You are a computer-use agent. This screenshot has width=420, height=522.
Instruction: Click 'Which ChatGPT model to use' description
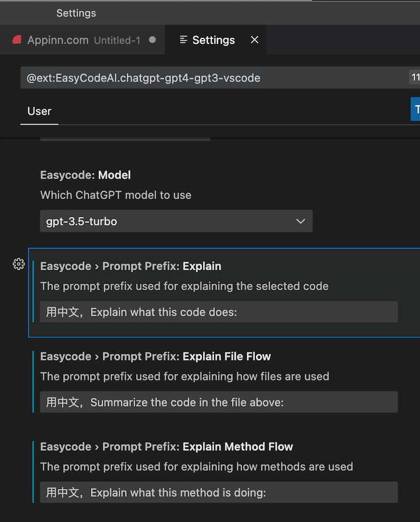[x=115, y=195]
